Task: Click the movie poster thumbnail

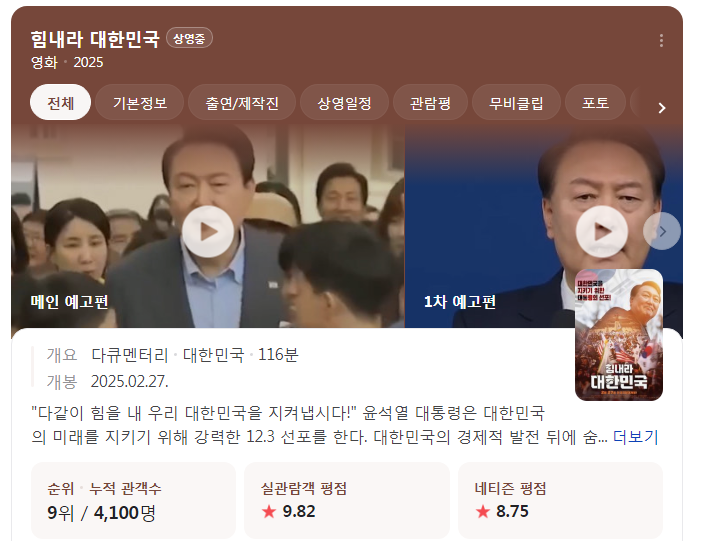Action: 619,335
